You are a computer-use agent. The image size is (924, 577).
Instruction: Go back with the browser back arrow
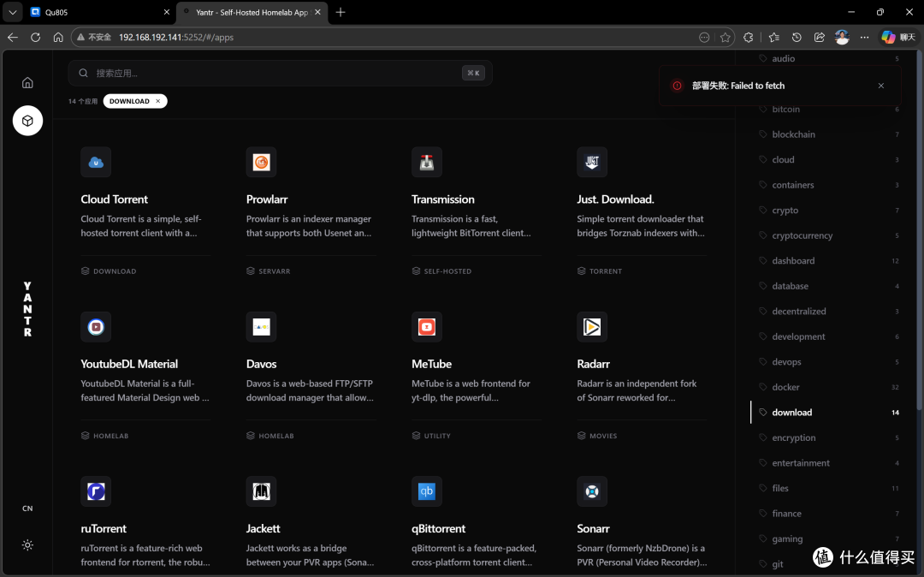12,37
